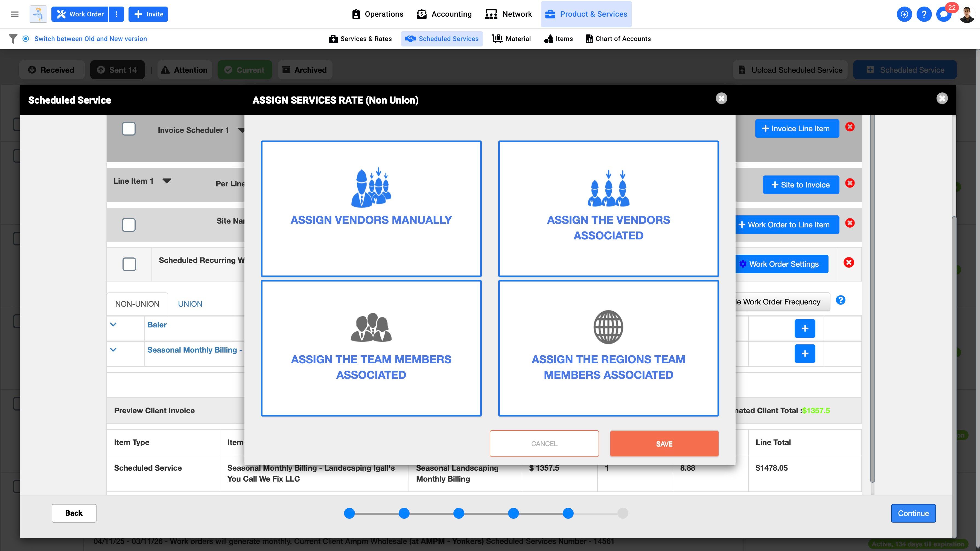Image resolution: width=980 pixels, height=551 pixels.
Task: Check the Scheduled Recurring Work Order checkbox
Action: (129, 264)
